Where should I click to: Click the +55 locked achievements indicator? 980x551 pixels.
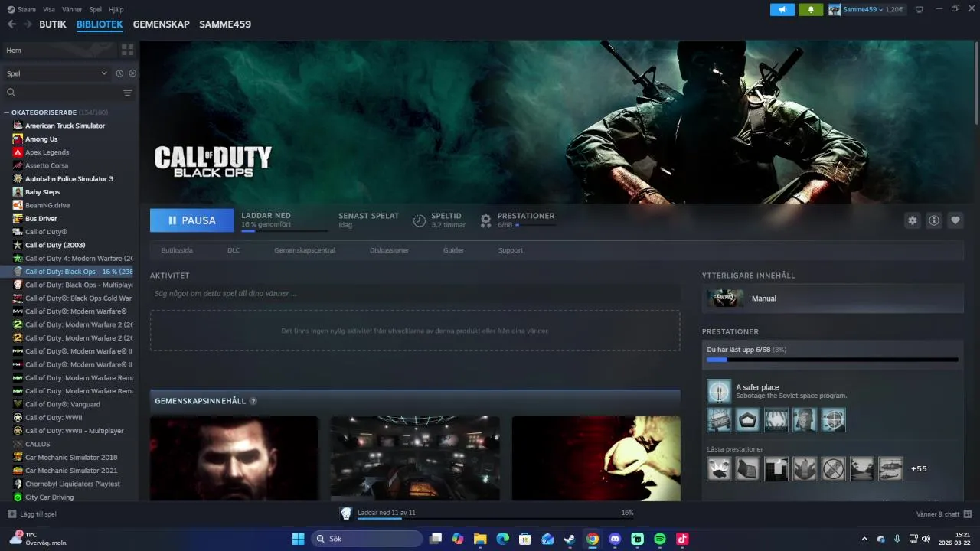919,468
